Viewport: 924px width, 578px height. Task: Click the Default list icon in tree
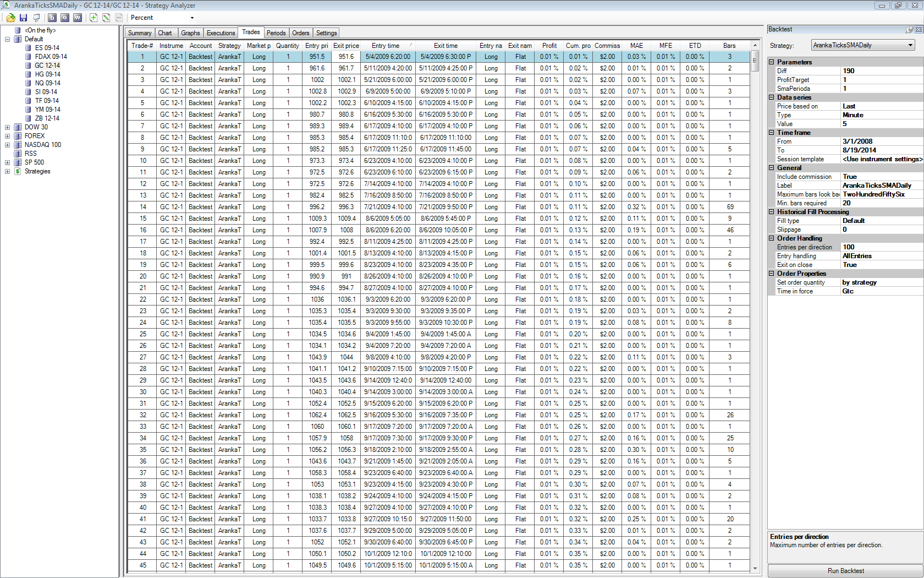18,39
